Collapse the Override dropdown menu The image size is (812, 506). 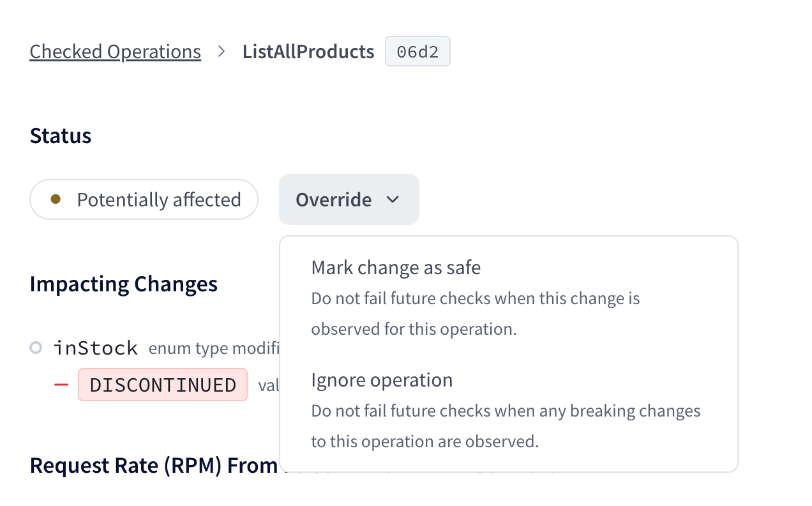click(349, 199)
